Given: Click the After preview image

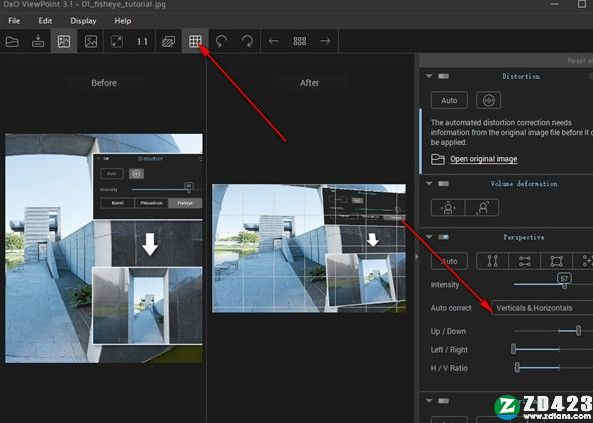Looking at the screenshot, I should click(x=309, y=248).
